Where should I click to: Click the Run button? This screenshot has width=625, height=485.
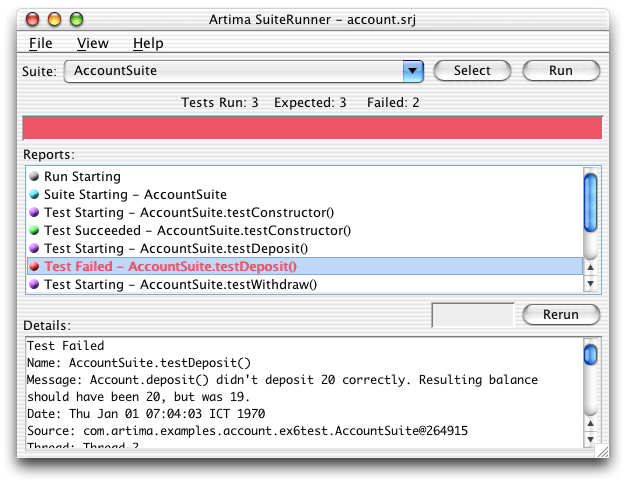[561, 71]
